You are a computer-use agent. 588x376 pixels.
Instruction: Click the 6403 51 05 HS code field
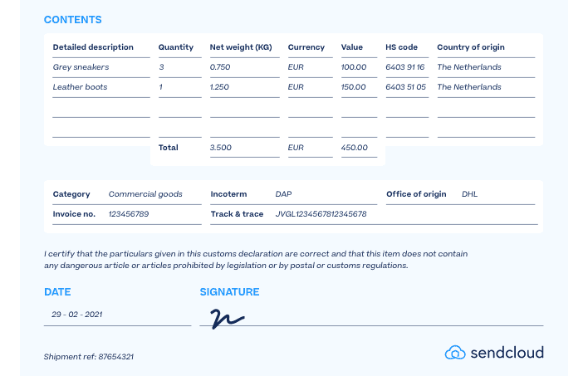[405, 87]
